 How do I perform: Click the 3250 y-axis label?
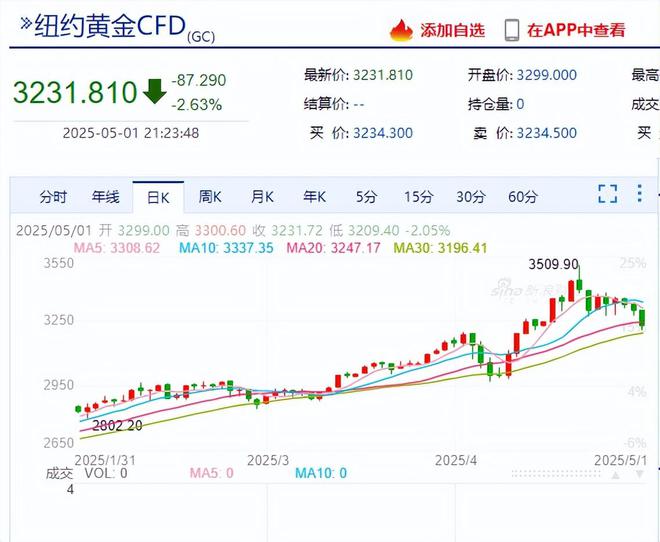click(59, 320)
